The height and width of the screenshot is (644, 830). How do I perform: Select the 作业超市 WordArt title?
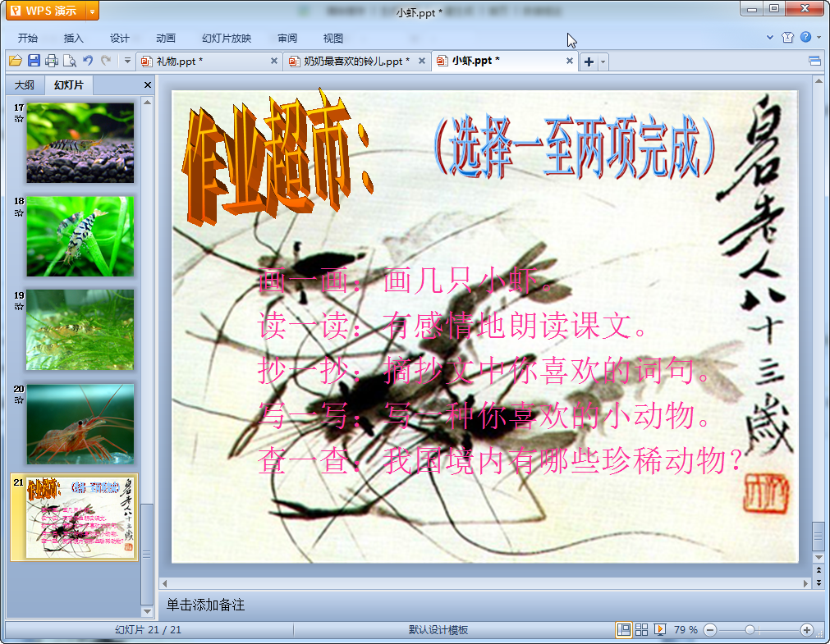click(x=277, y=158)
